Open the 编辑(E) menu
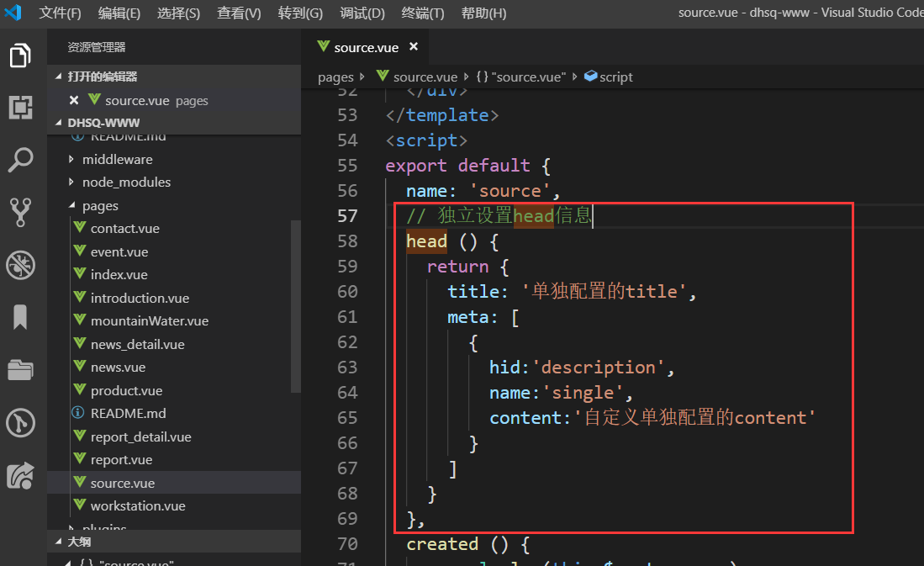 (x=119, y=13)
